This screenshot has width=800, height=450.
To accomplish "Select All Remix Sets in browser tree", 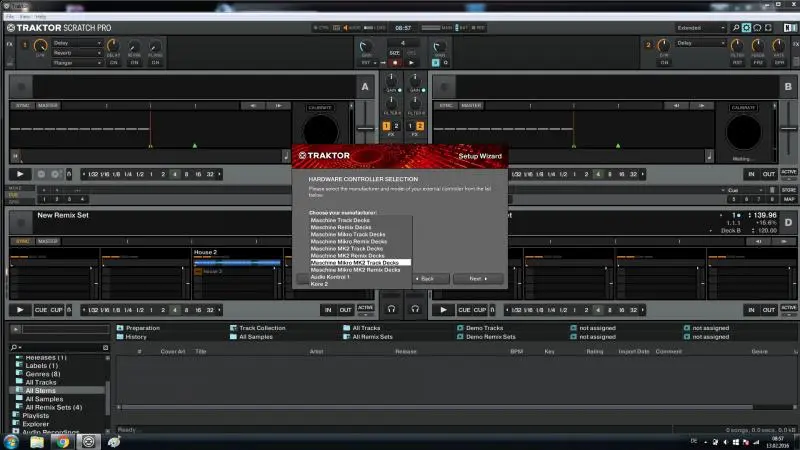I will pos(53,407).
